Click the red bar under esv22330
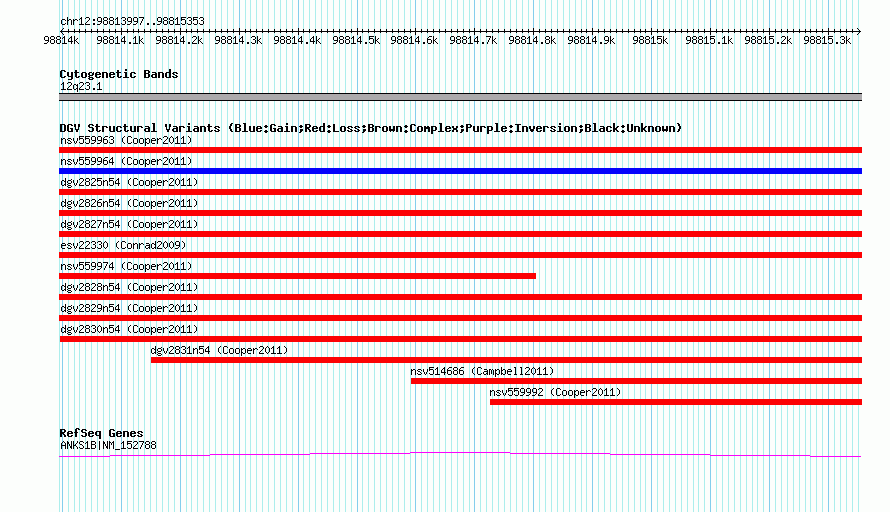Viewport: 890px width, 512px height. coord(460,255)
